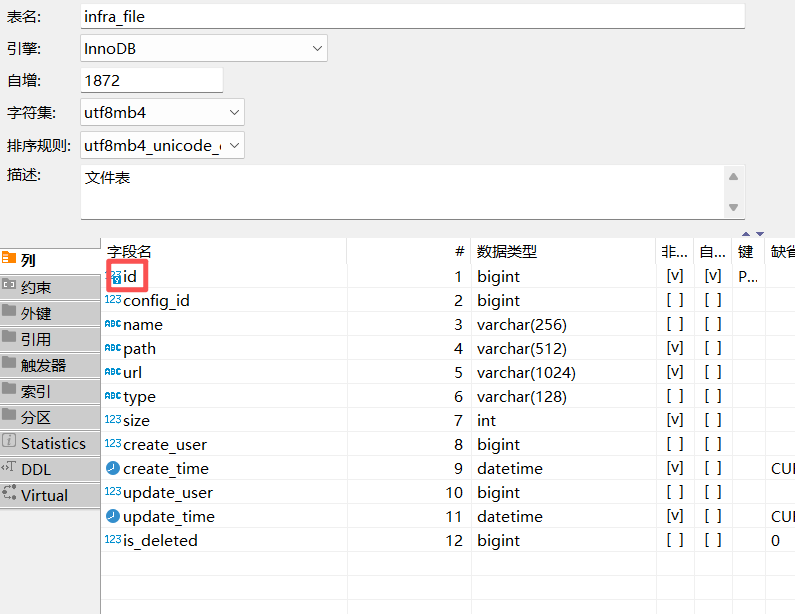
Task: Toggle the not-null checkbox for config_id
Action: [x=675, y=300]
